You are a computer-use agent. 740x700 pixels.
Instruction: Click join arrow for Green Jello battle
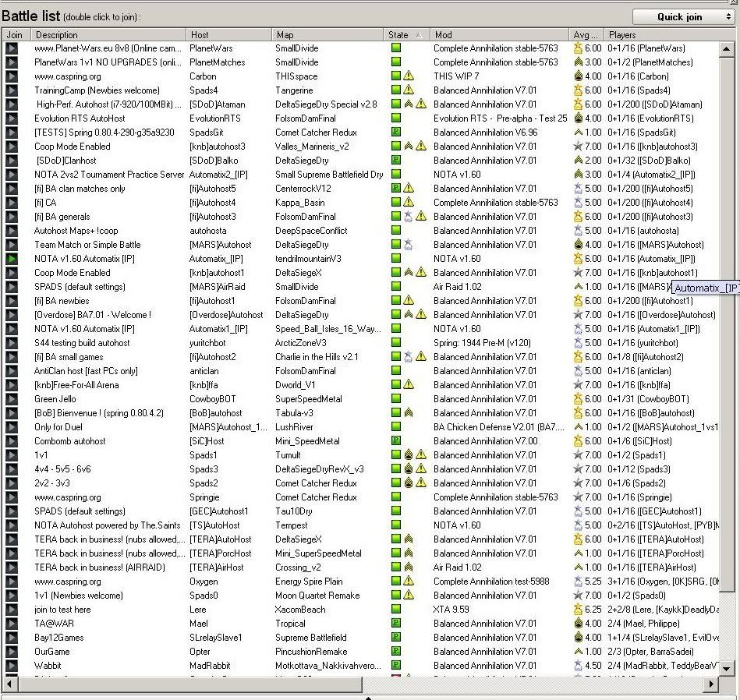coord(12,399)
